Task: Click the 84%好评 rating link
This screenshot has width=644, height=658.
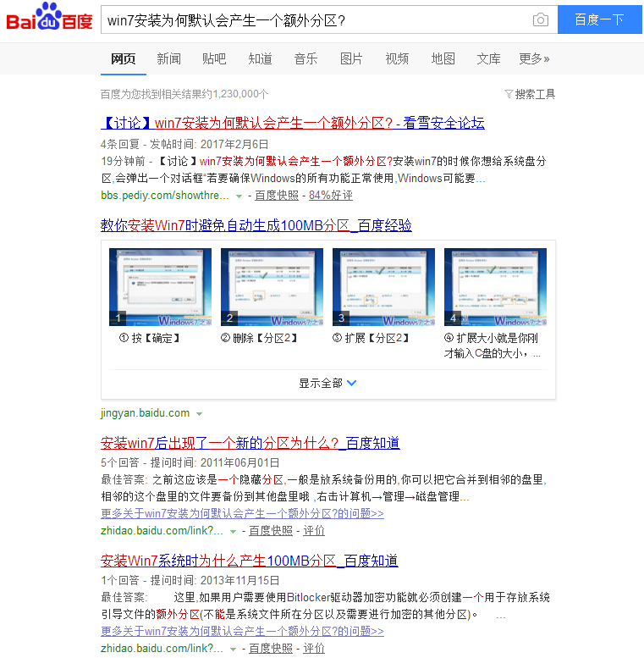Action: (331, 196)
